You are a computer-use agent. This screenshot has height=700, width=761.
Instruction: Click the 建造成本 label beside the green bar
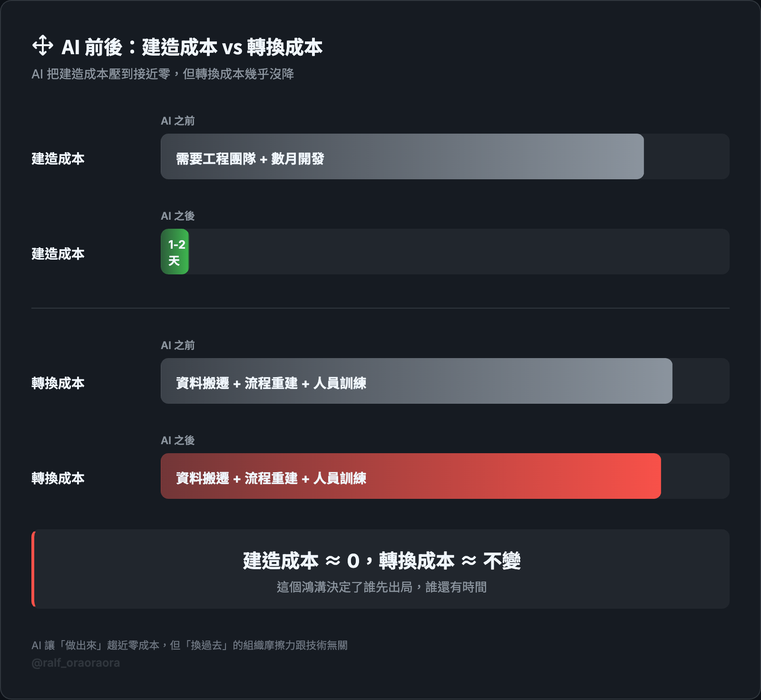[x=58, y=253]
